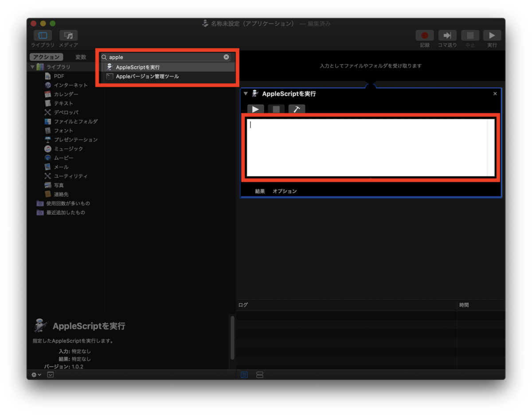The image size is (532, 415).
Task: Select the ミュージック category
Action: 64,149
